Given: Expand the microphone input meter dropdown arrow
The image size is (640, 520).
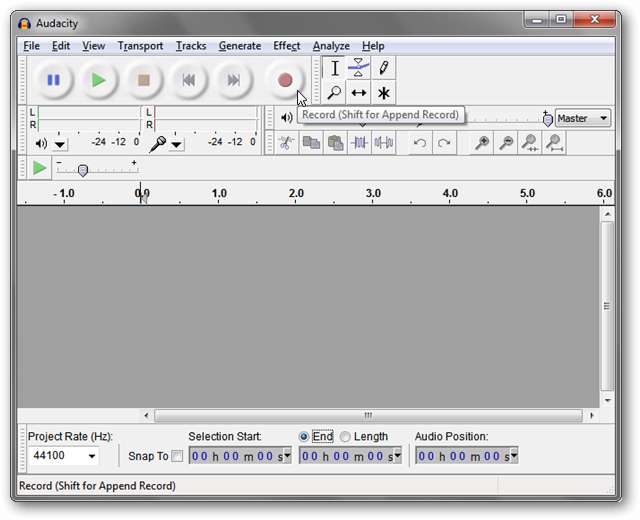Looking at the screenshot, I should [x=177, y=144].
